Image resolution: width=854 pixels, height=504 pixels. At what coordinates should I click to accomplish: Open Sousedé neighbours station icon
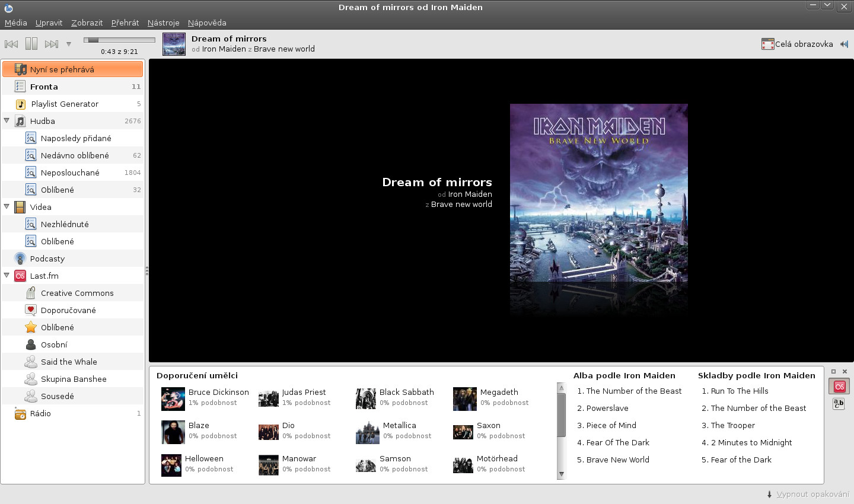pyautogui.click(x=31, y=396)
